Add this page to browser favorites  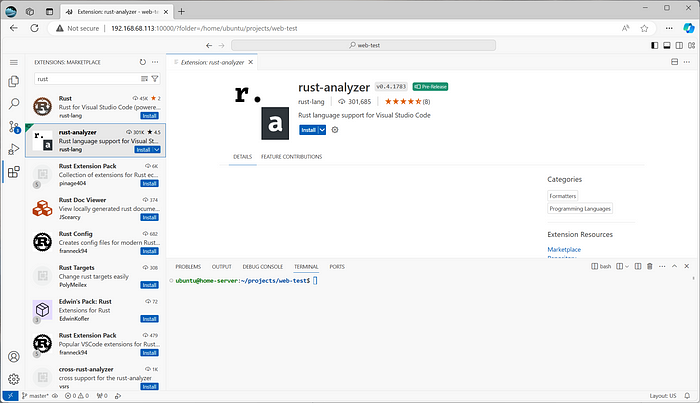(x=644, y=28)
